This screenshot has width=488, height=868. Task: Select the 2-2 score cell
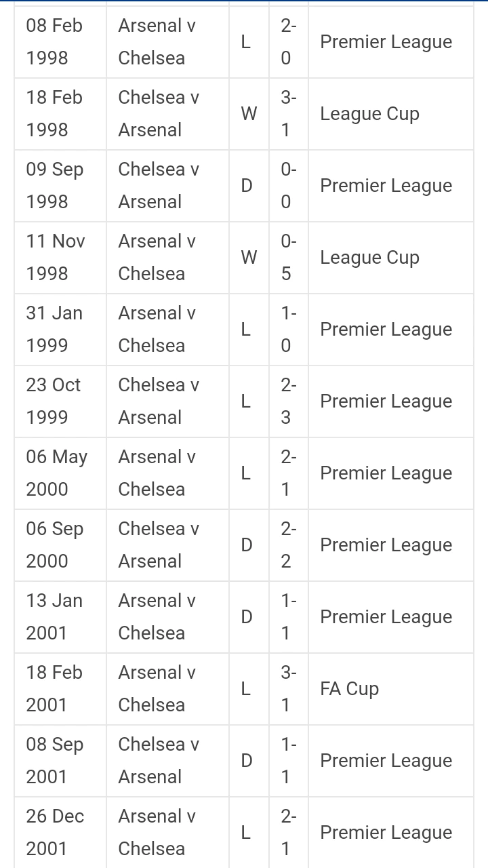(x=287, y=545)
